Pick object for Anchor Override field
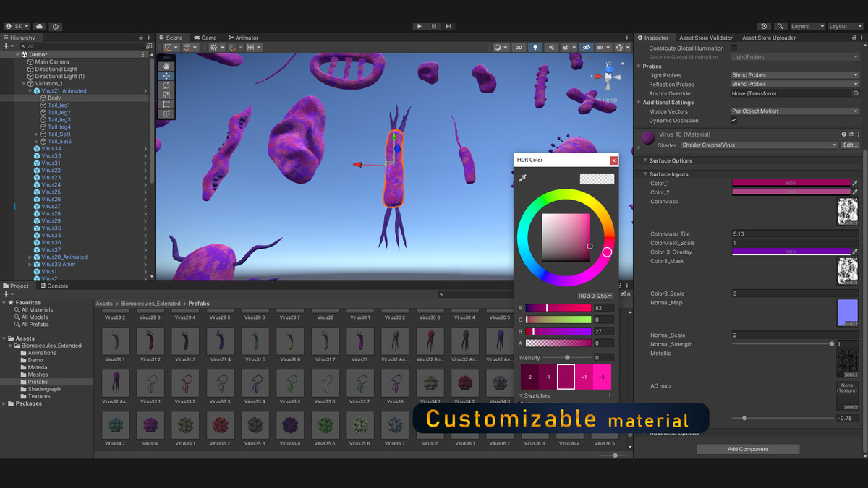This screenshot has width=868, height=488. tap(856, 93)
